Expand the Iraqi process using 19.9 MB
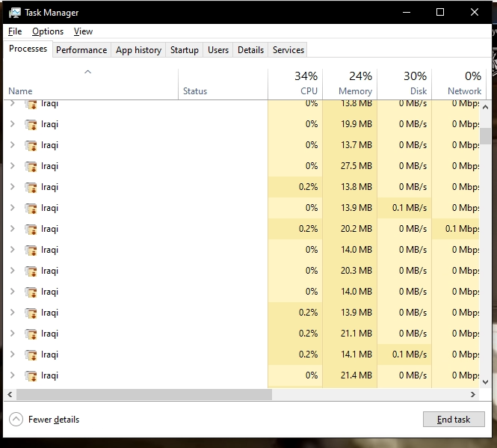 click(x=13, y=123)
